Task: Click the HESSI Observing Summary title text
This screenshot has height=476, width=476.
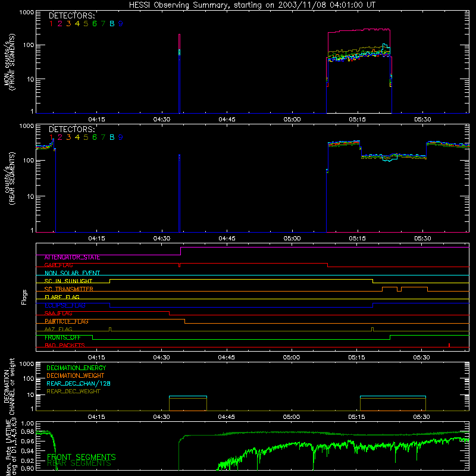Action: pos(252,5)
